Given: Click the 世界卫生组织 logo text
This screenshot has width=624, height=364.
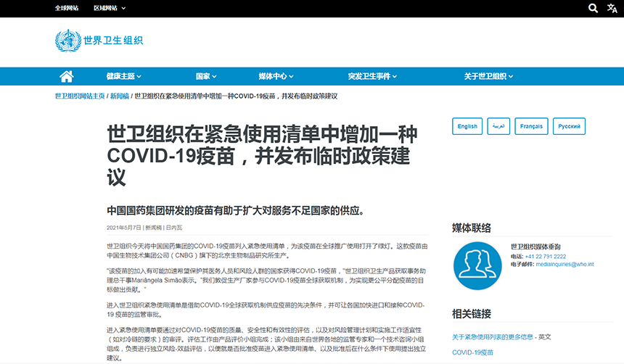Looking at the screenshot, I should [113, 41].
